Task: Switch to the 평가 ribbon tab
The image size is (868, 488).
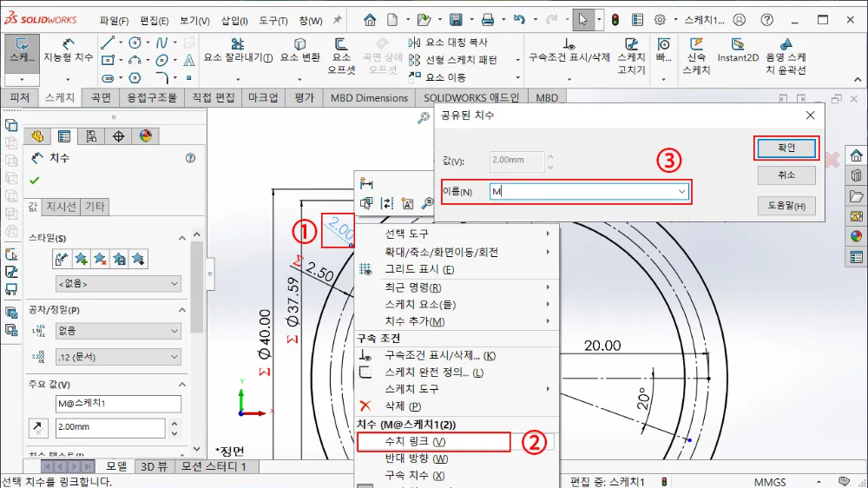Action: [x=304, y=97]
